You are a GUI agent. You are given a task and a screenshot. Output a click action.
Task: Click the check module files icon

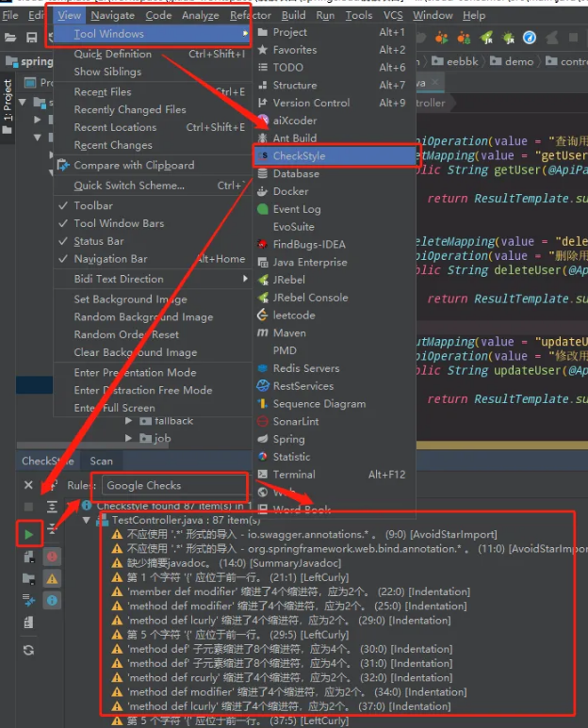(x=28, y=557)
